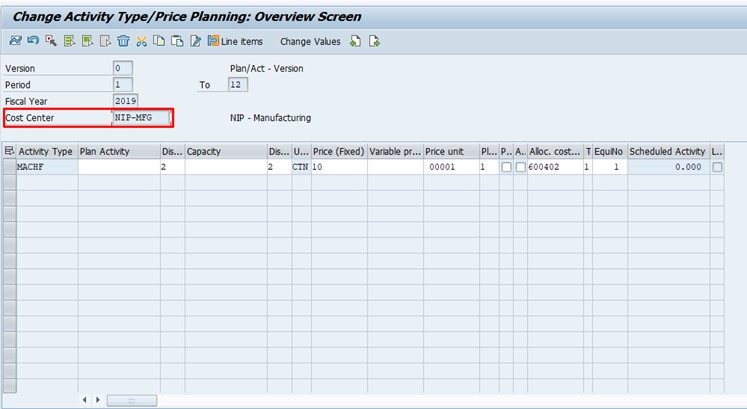
Task: Select the MACHF row selector box
Action: (x=9, y=168)
